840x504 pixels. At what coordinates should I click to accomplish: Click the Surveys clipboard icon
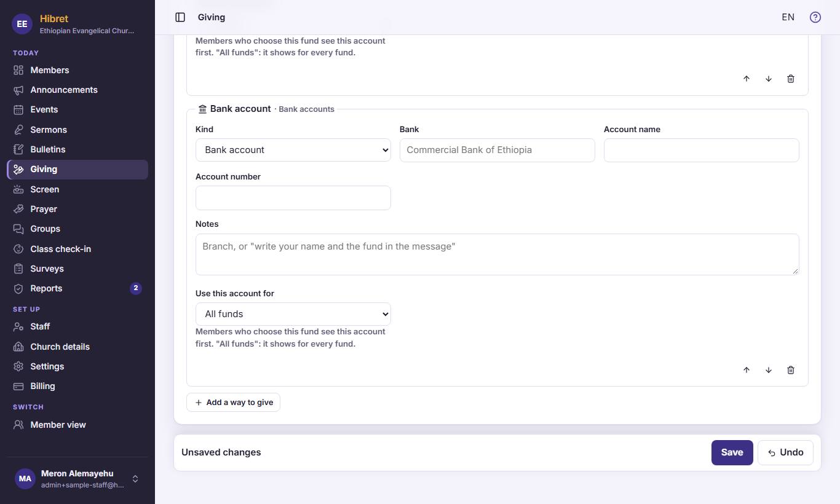pos(18,269)
